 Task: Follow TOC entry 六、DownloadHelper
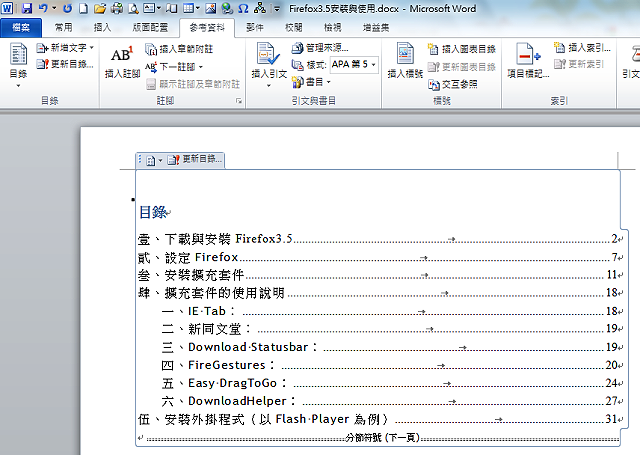tap(389, 401)
